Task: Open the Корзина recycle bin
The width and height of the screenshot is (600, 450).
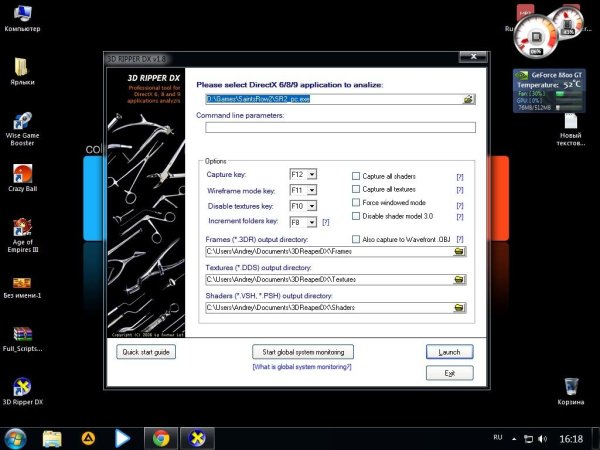Action: click(571, 391)
